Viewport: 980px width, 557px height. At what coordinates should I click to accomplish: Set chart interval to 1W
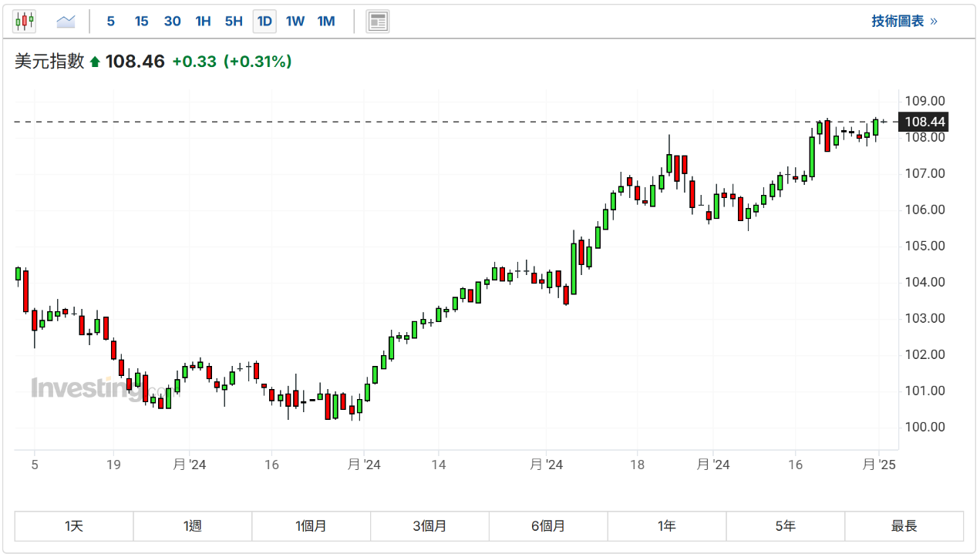tap(295, 22)
